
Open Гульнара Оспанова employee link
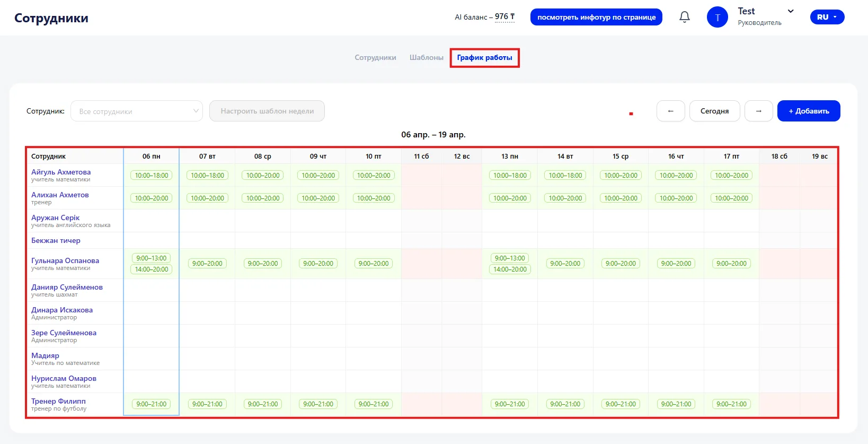(x=65, y=260)
